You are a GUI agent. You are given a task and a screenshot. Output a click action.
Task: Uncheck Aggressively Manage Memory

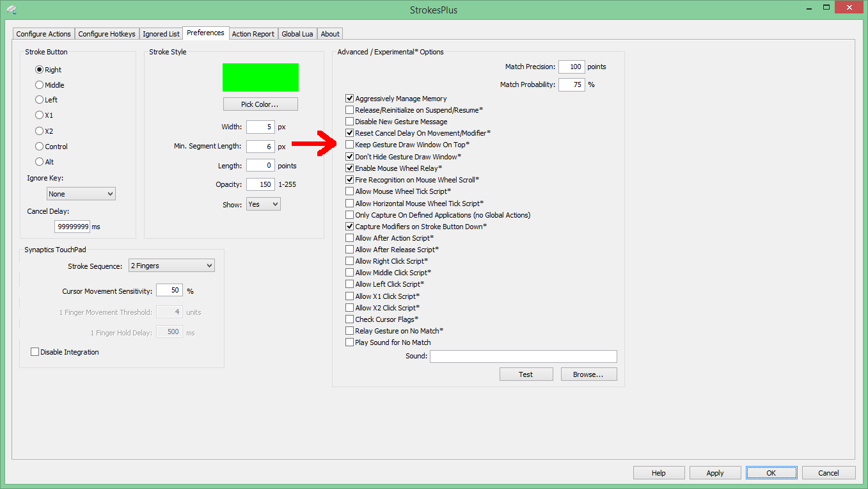350,99
